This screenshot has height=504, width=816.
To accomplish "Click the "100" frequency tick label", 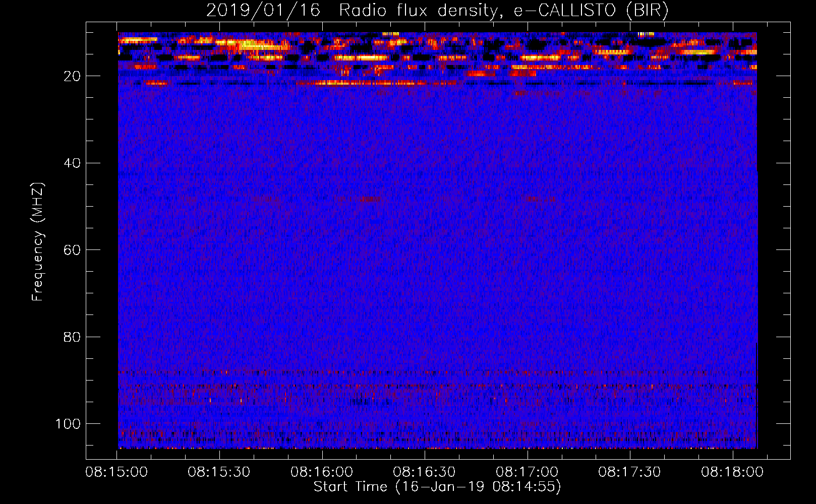I will [68, 424].
